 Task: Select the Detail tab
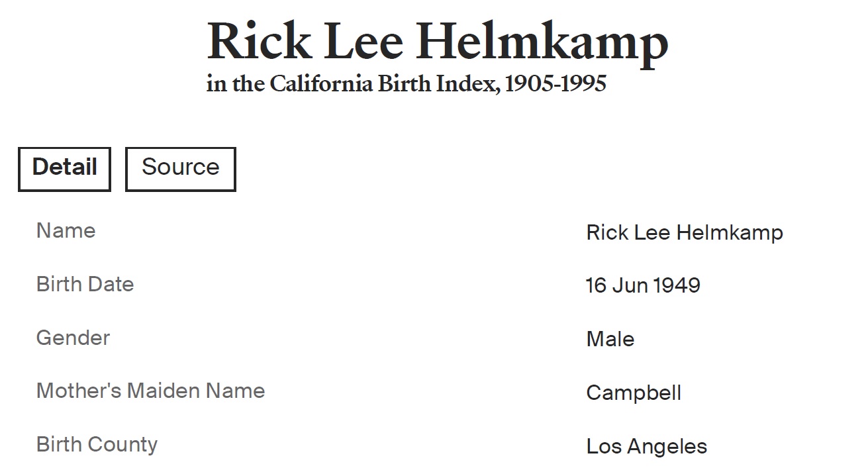pyautogui.click(x=64, y=168)
